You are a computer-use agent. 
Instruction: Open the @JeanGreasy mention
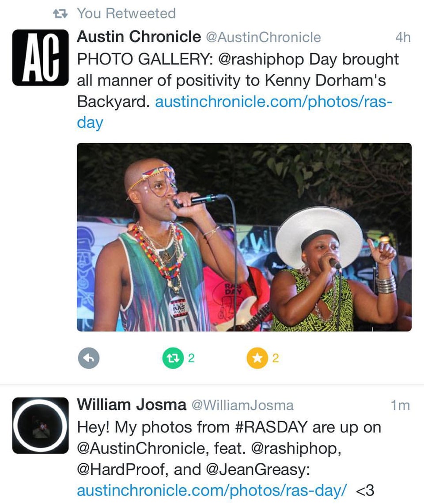(257, 470)
